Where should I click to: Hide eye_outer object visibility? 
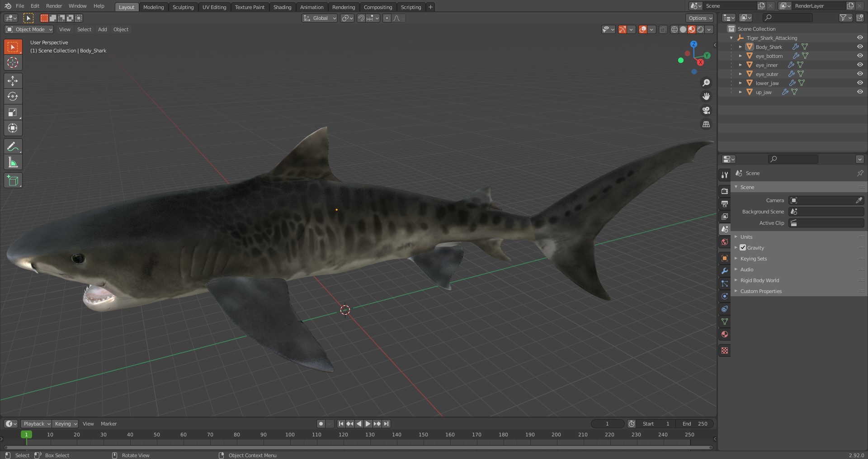pyautogui.click(x=860, y=74)
